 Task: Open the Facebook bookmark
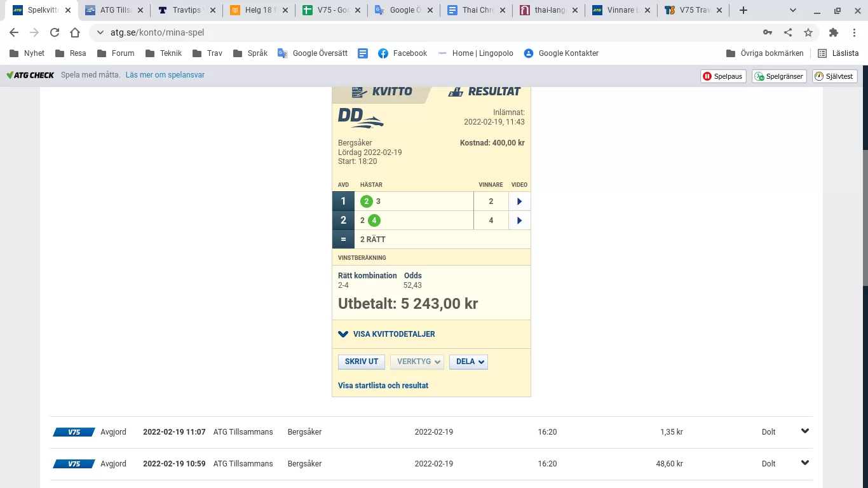click(402, 53)
